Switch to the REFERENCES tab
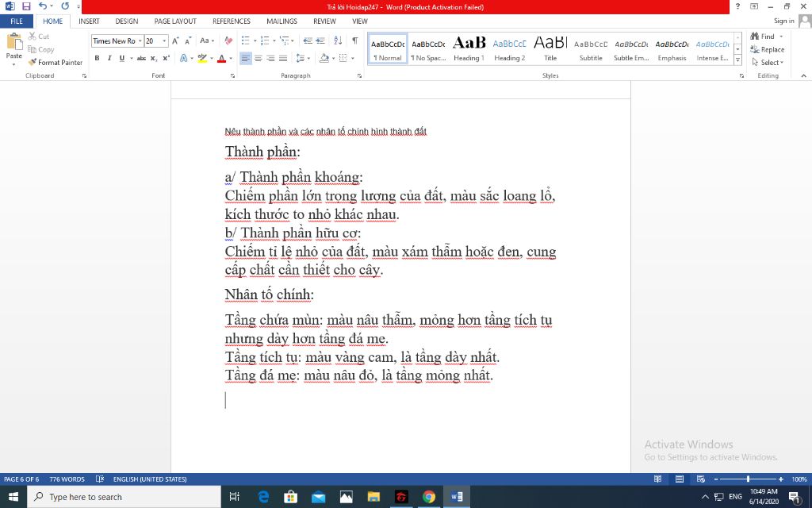The height and width of the screenshot is (508, 812). tap(232, 21)
